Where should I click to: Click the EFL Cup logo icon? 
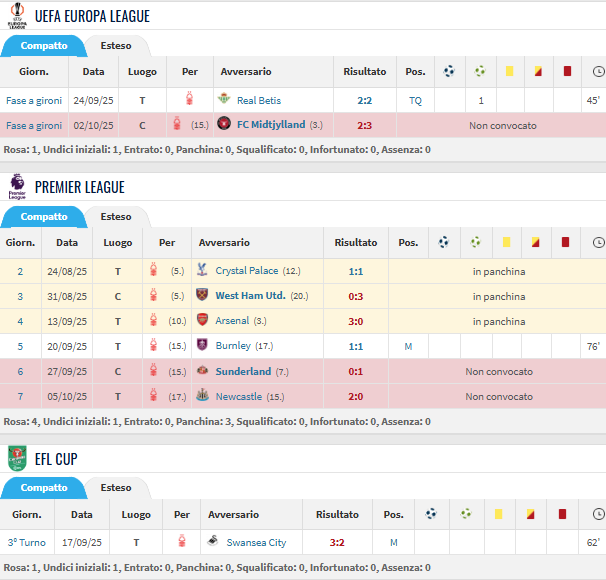click(x=16, y=459)
